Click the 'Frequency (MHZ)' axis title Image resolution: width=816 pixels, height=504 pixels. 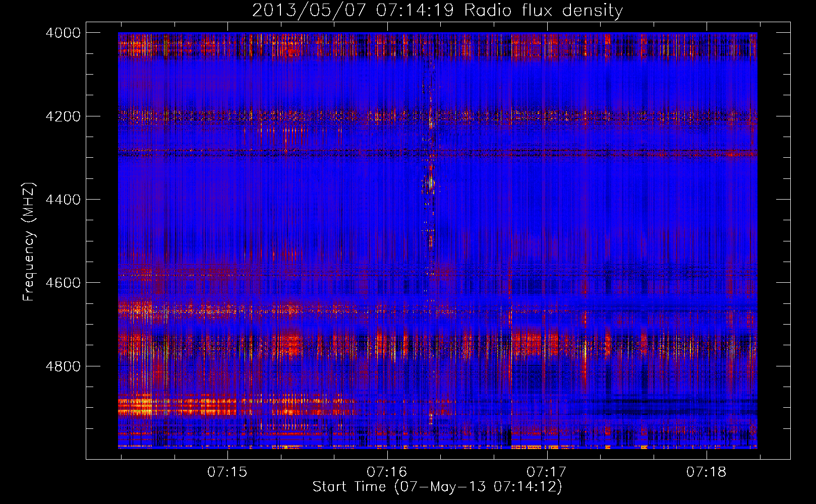click(29, 241)
